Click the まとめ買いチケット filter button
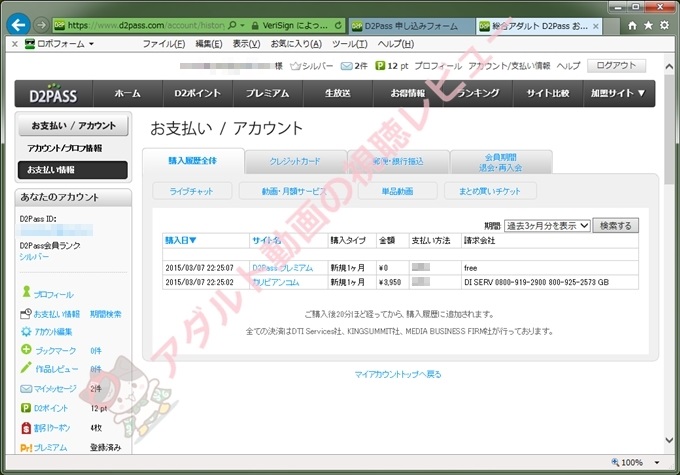Viewport: 680px width, 475px height. [490, 191]
